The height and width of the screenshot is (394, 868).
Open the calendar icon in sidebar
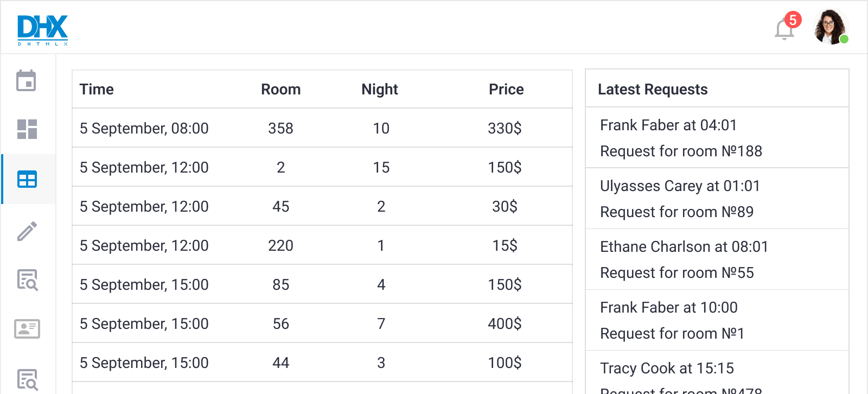point(26,81)
